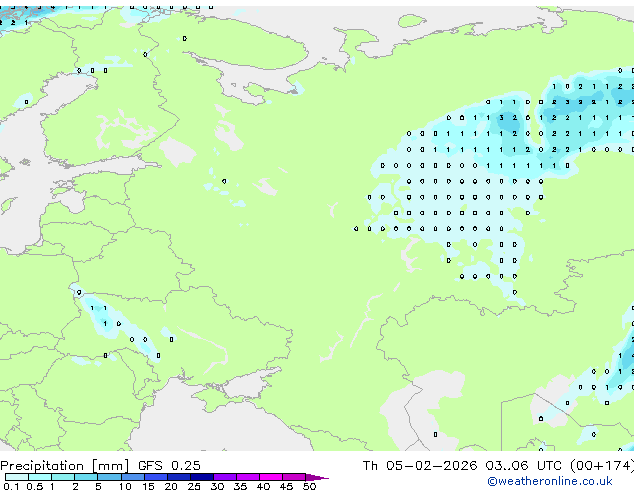Screen dimensions: 634x490
Task: Click the '25' legend scale label
Action: [x=194, y=486]
